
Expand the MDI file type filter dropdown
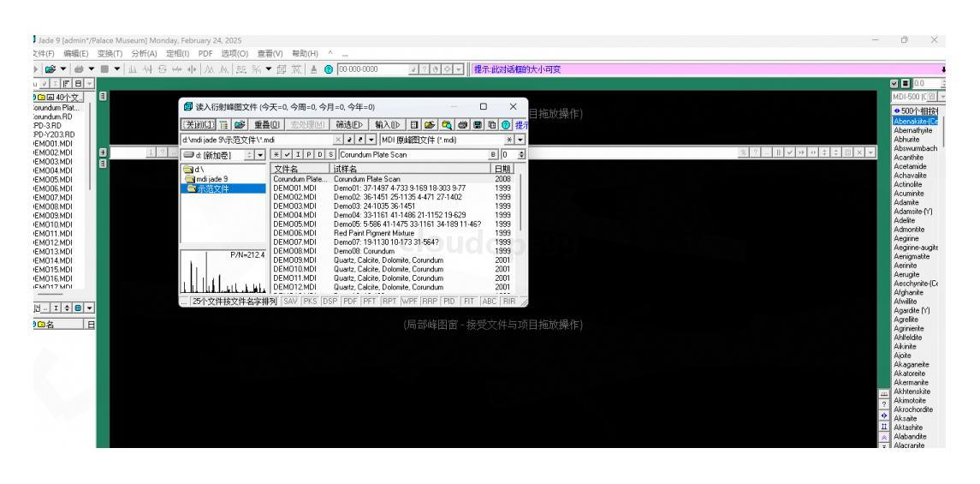coord(521,140)
